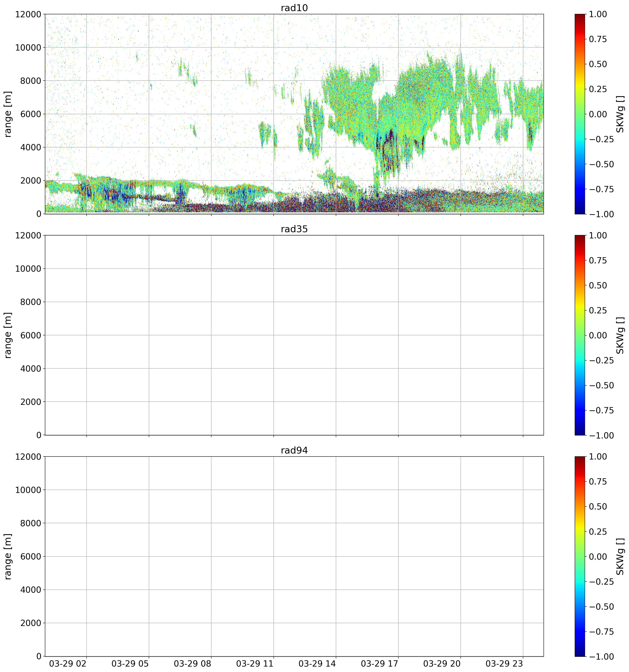Select the 6000 range tick of rad94
Viewport: 629px width, 672px height.
click(x=30, y=556)
